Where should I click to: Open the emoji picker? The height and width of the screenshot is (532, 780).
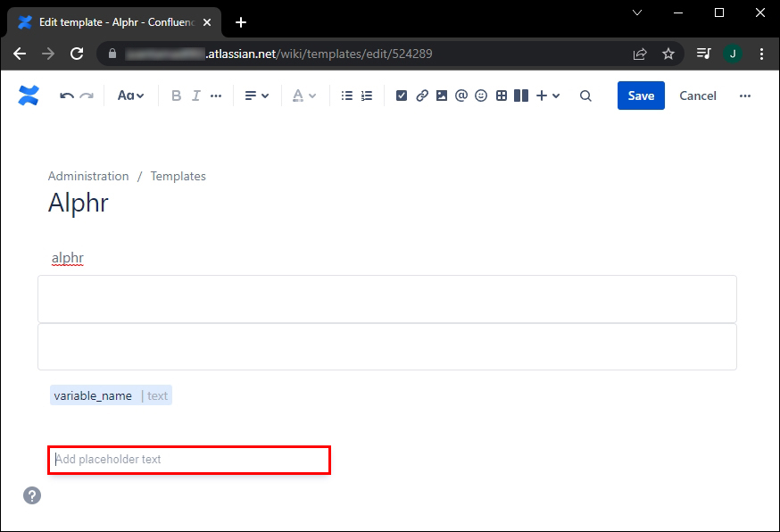(x=481, y=96)
